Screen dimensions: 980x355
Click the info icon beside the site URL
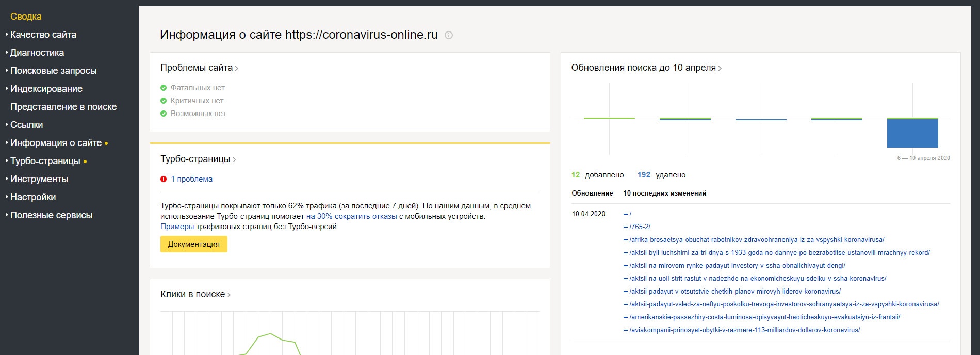(449, 36)
